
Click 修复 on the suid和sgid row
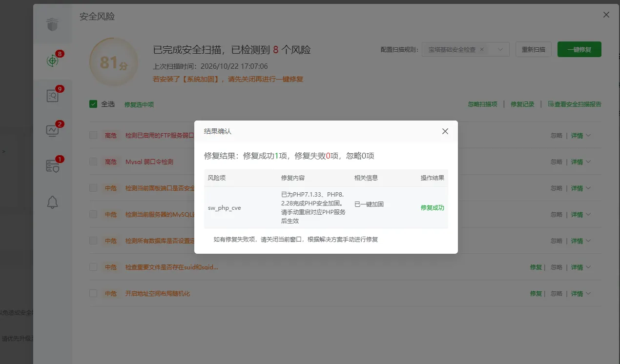tap(536, 267)
